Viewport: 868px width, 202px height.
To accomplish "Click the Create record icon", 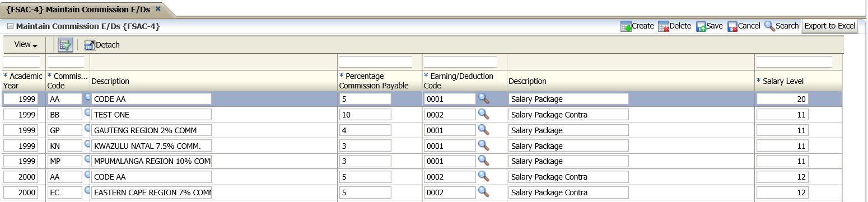I will (x=626, y=26).
